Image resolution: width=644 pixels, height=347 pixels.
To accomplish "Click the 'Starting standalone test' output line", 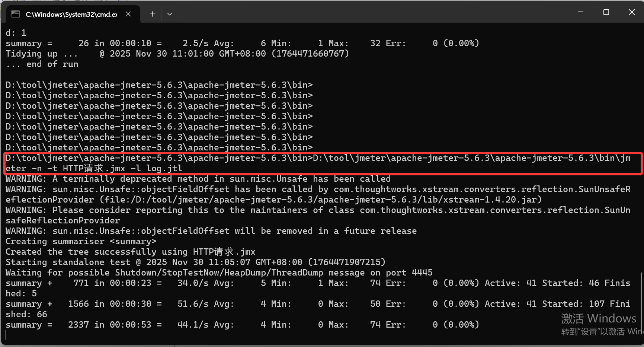I will 196,262.
